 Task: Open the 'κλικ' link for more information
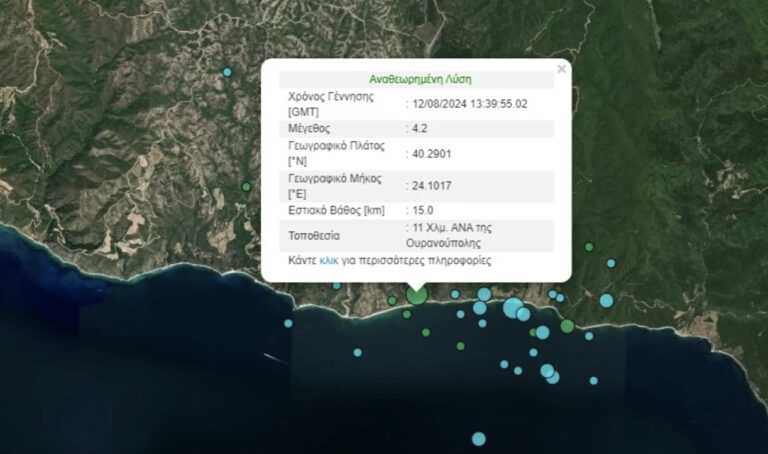click(329, 261)
